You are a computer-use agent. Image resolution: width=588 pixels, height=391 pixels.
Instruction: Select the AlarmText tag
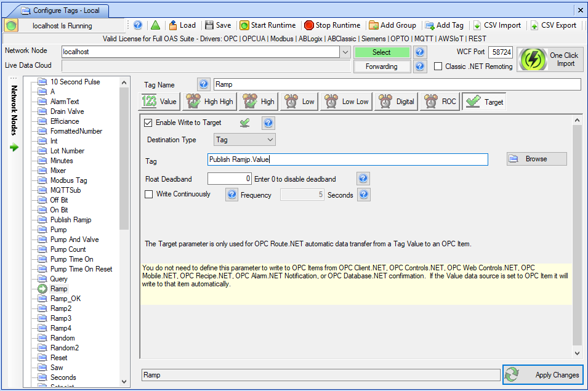click(65, 101)
